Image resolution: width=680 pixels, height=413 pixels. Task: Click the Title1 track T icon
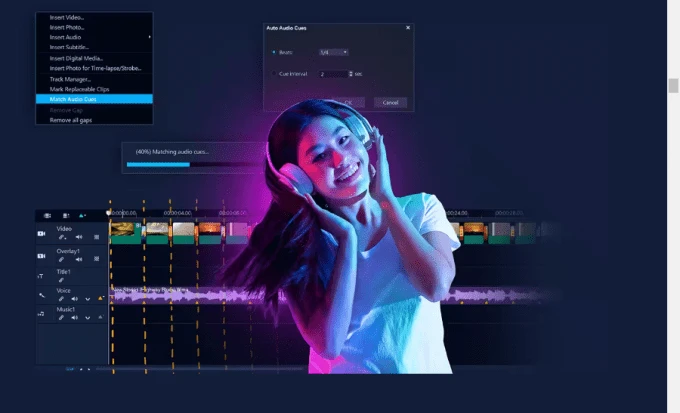pyautogui.click(x=40, y=276)
